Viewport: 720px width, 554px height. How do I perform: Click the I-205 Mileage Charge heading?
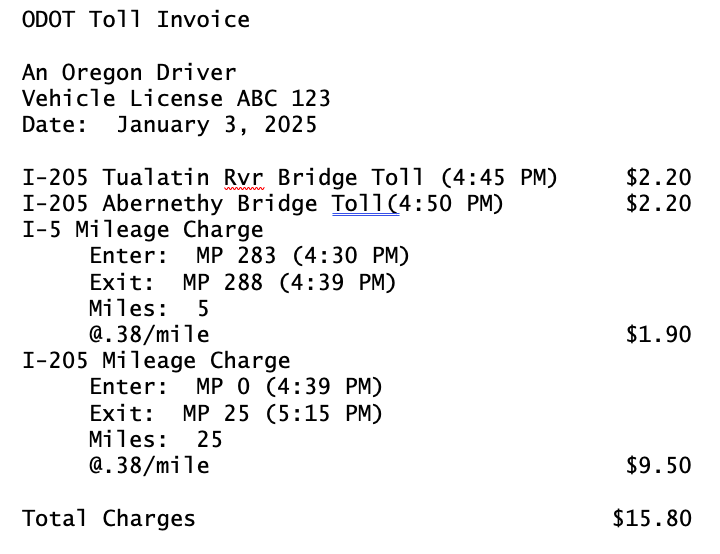point(156,360)
